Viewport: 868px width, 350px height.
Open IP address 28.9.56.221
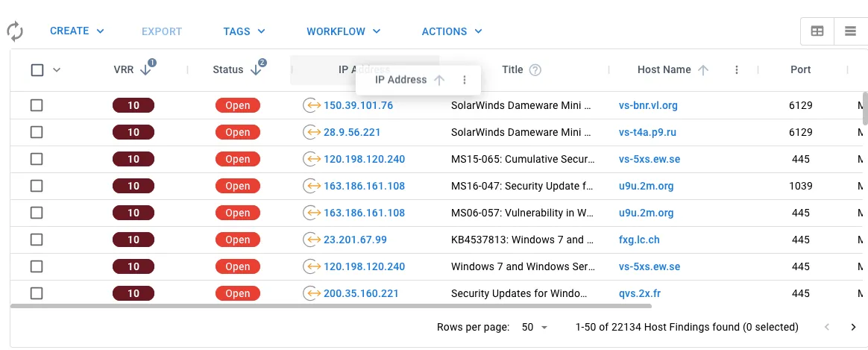(x=352, y=132)
